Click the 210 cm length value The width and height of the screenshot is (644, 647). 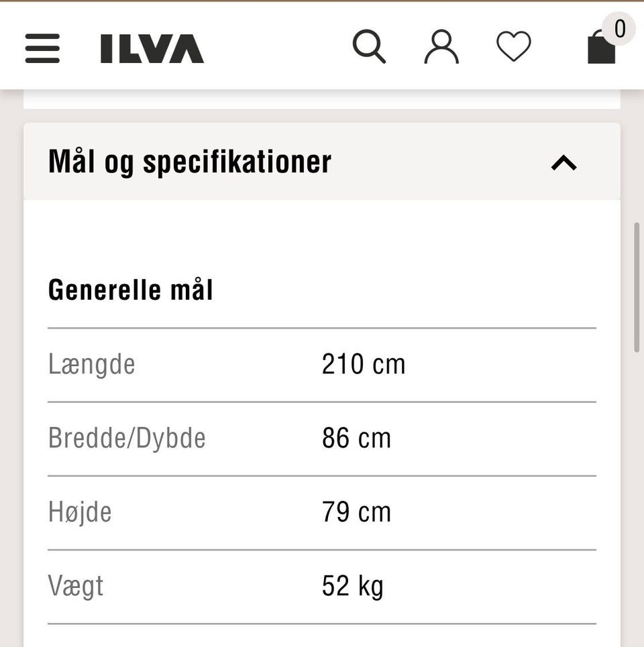(364, 364)
